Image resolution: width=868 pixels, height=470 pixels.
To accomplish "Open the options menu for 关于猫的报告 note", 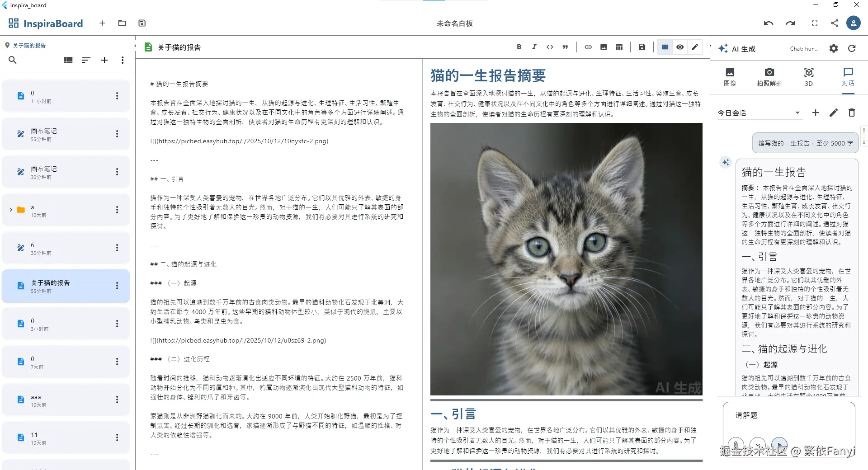I will (x=117, y=286).
